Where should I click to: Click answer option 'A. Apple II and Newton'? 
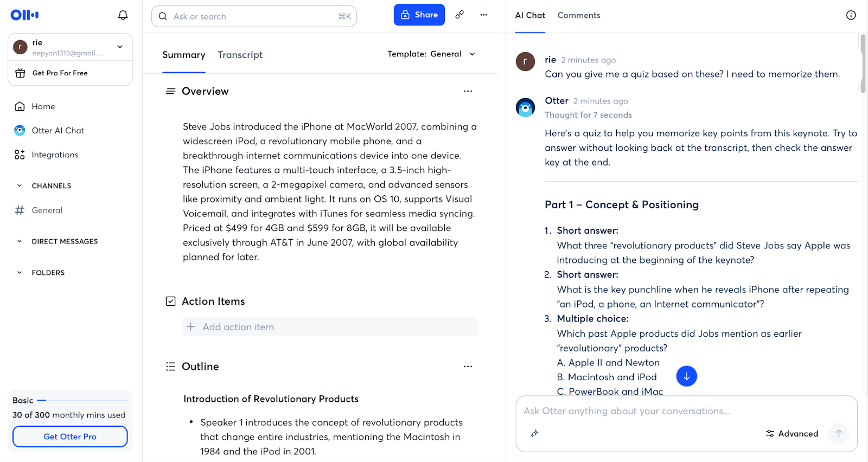pos(609,363)
